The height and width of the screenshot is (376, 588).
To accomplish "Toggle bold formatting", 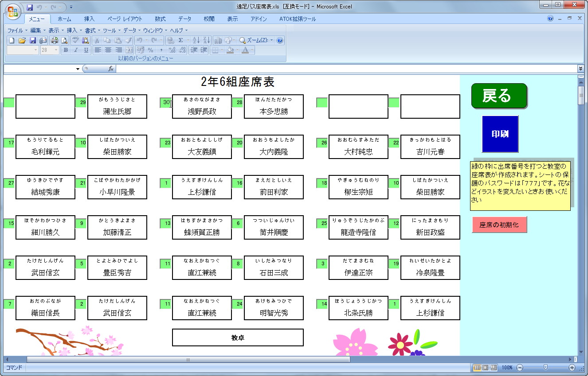I will pos(66,50).
